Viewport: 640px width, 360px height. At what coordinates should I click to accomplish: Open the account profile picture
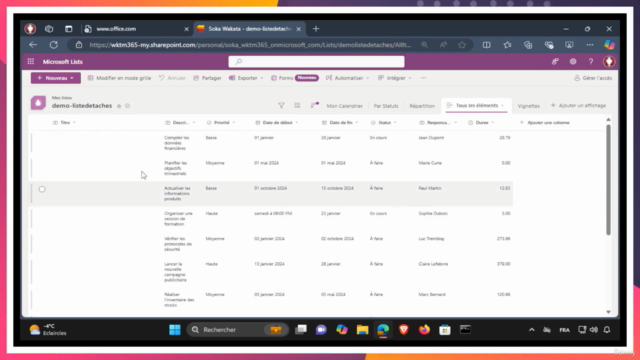[609, 62]
